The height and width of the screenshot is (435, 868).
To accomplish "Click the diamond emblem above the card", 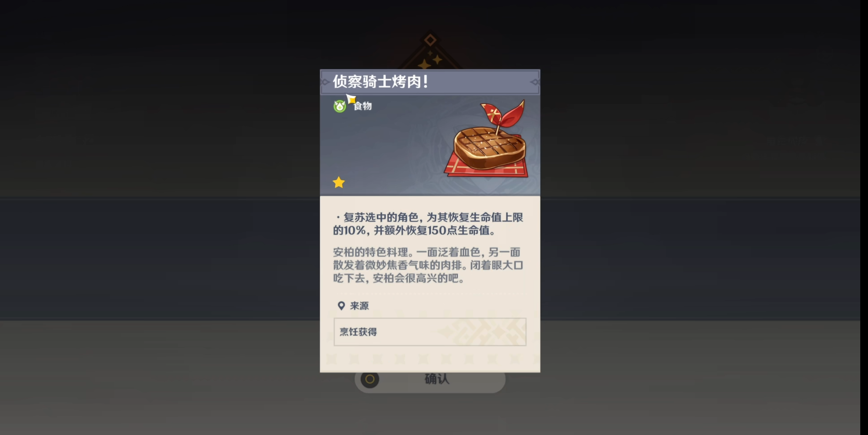I will click(430, 40).
